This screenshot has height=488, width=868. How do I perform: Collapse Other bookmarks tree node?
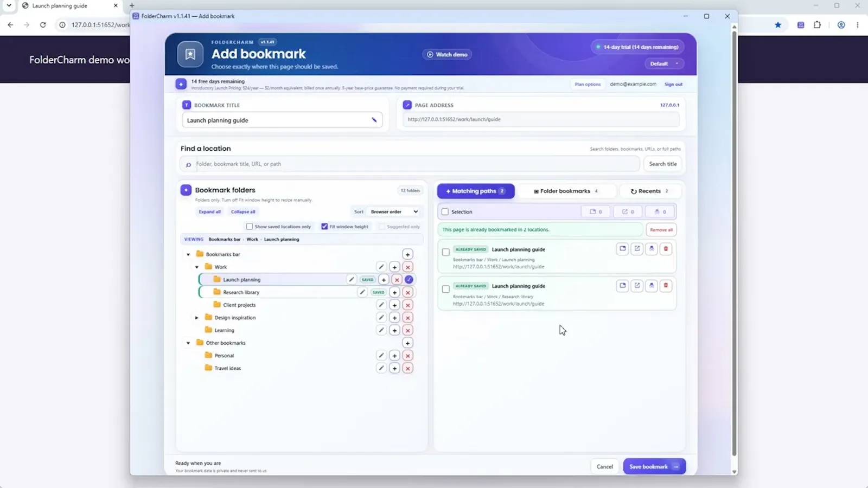coord(188,343)
